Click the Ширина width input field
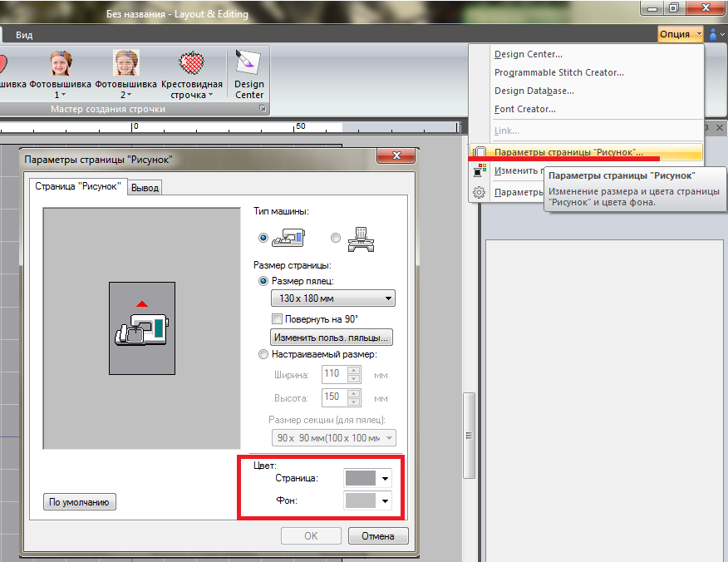 point(334,374)
